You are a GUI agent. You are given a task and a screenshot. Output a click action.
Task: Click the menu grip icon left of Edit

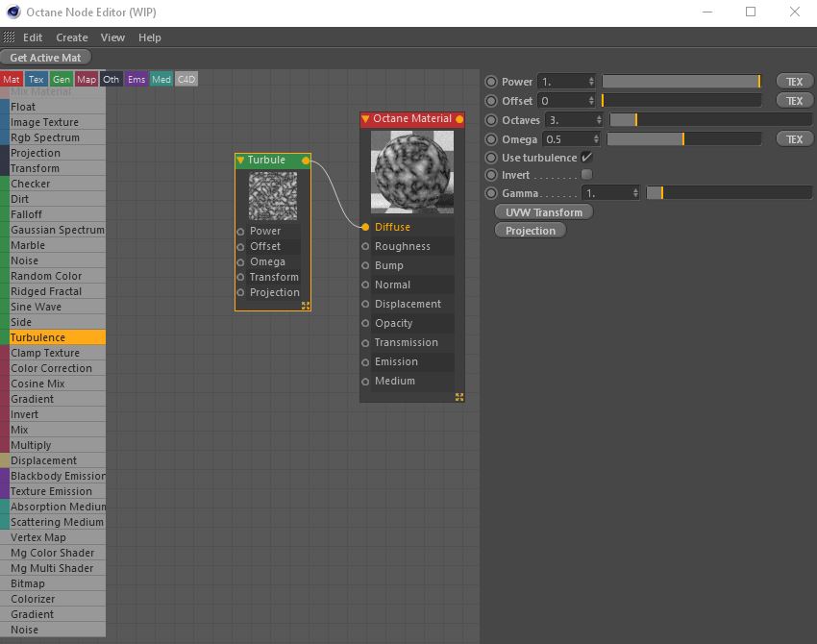pyautogui.click(x=10, y=37)
